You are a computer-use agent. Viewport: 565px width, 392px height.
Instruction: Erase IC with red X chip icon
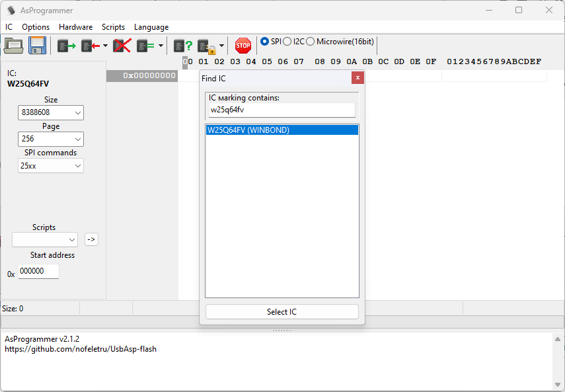[122, 46]
